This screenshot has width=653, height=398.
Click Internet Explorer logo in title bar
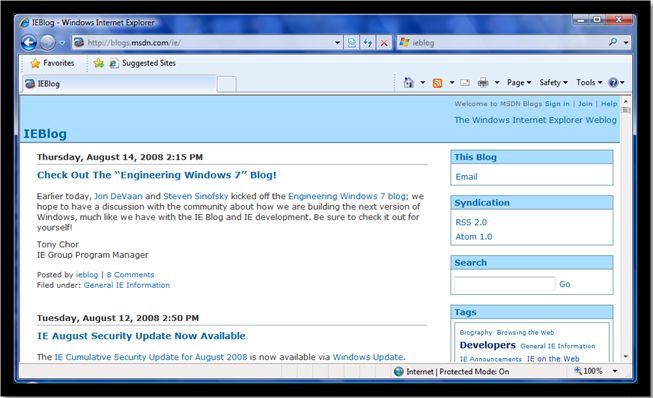click(25, 22)
